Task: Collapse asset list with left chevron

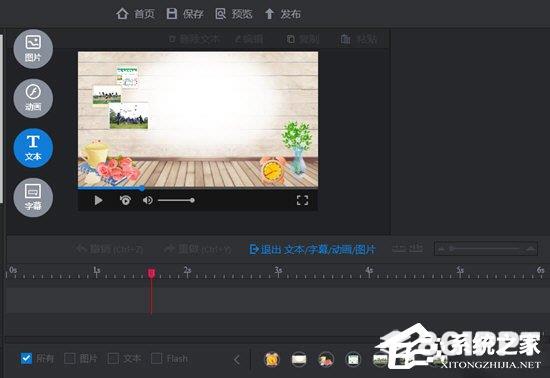Action: click(237, 359)
